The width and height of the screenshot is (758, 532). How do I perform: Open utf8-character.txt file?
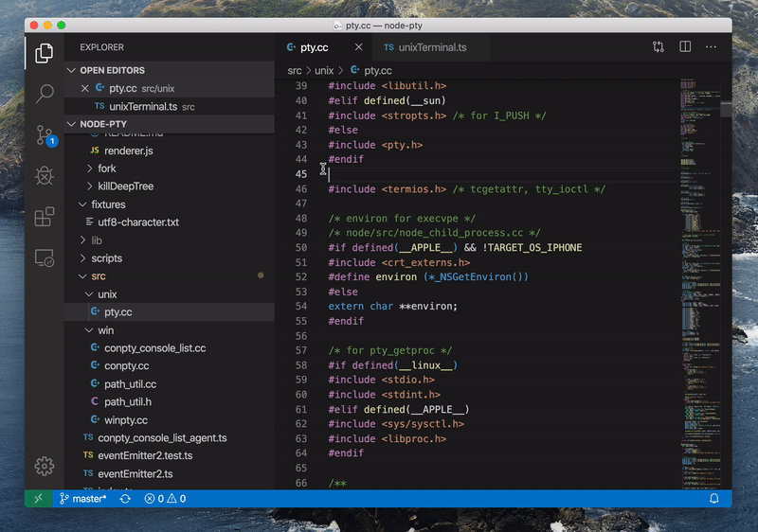pyautogui.click(x=170, y=222)
